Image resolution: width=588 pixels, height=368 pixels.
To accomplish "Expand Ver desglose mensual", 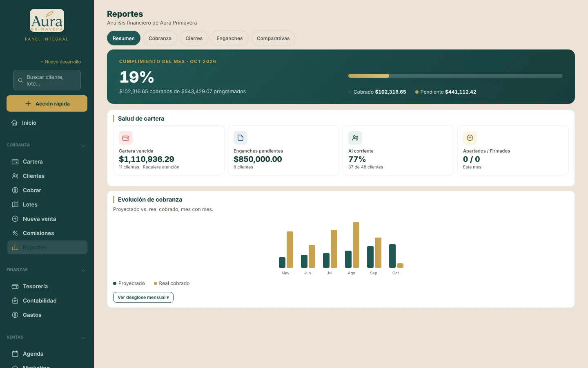I will tap(143, 297).
